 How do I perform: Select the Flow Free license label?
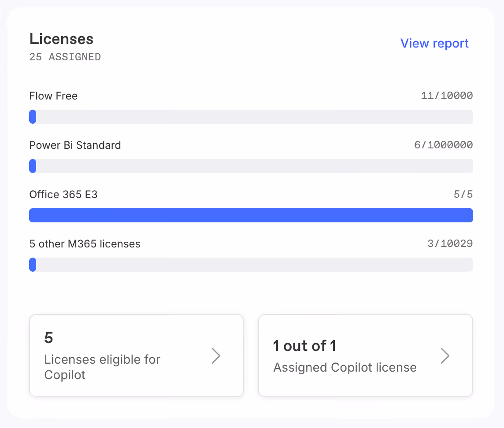click(53, 96)
